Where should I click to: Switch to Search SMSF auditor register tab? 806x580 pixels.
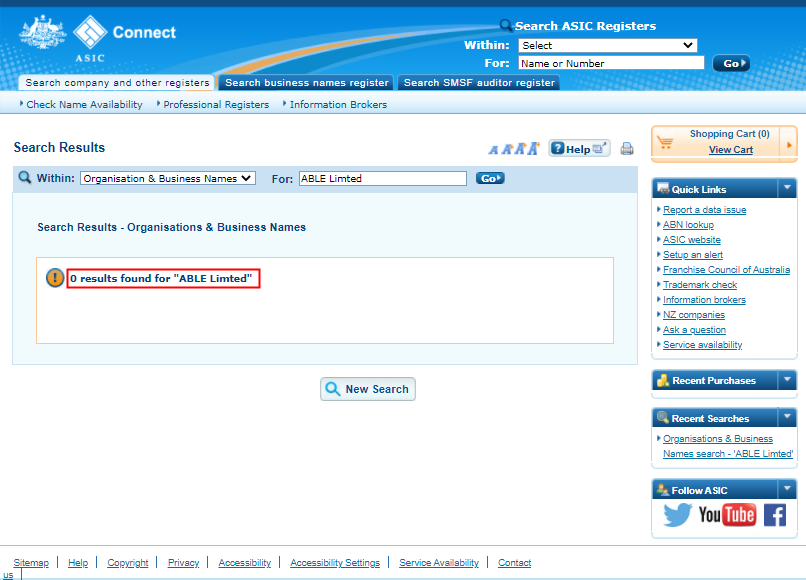click(479, 83)
